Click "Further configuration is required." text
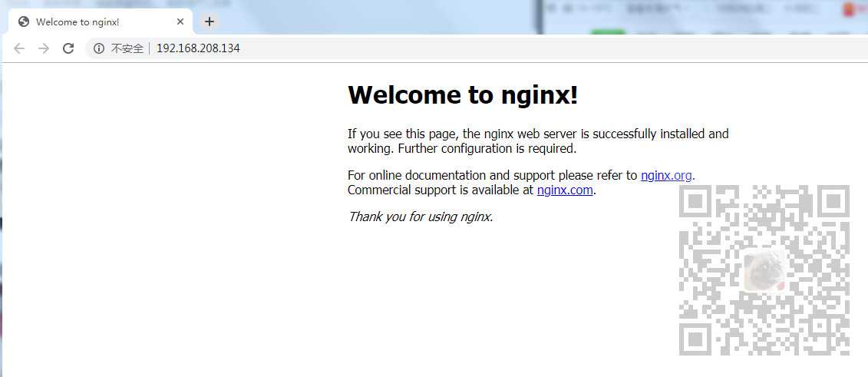Viewport: 868px width, 377px height. [487, 149]
